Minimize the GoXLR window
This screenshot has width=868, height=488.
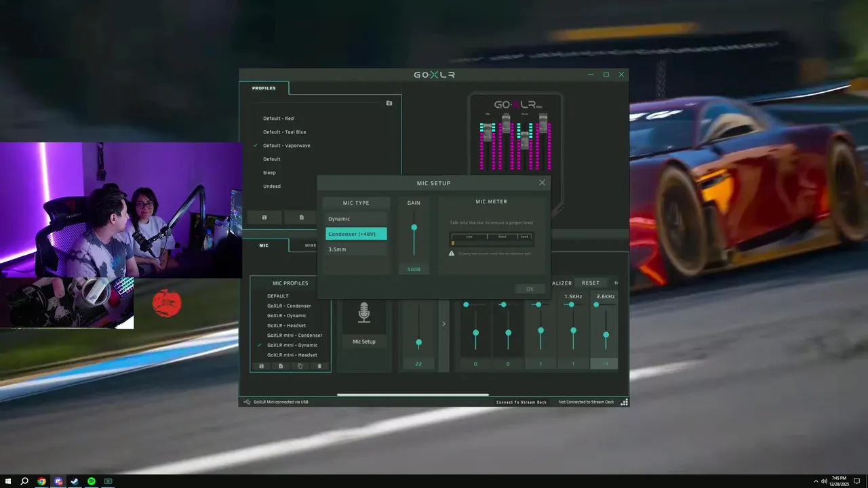pyautogui.click(x=591, y=75)
